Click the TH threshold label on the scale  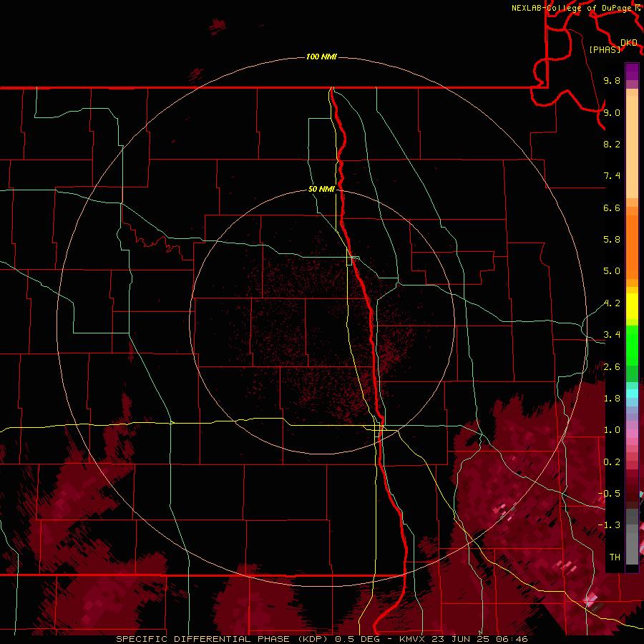tap(615, 557)
